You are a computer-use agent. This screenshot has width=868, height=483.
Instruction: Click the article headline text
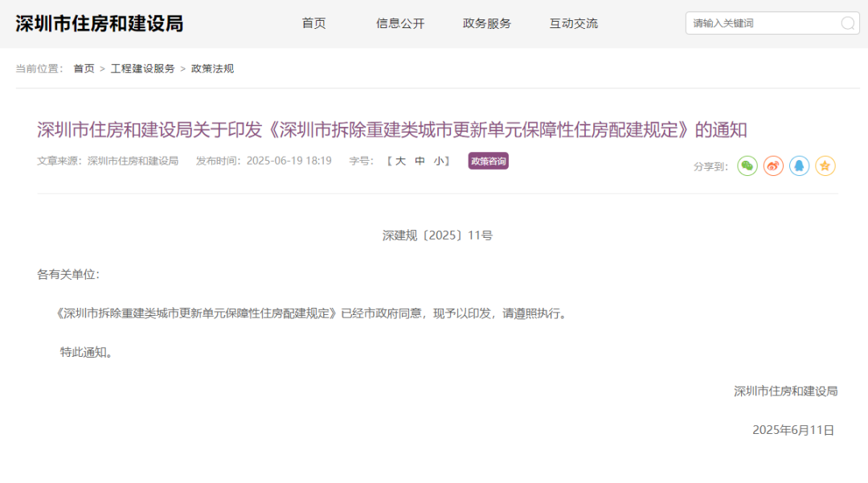pos(392,130)
